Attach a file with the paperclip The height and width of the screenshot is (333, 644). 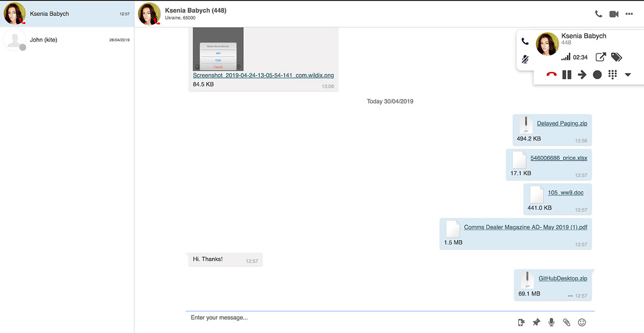point(567,322)
